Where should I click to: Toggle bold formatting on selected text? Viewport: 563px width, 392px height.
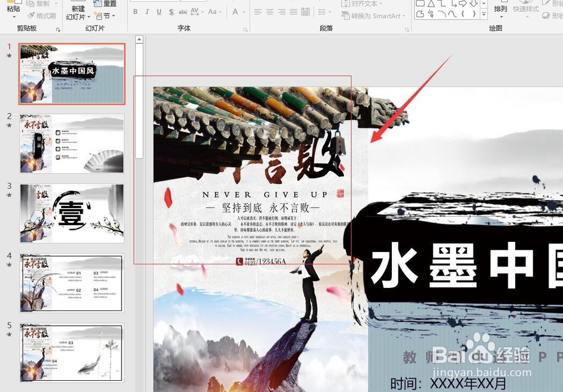135,11
